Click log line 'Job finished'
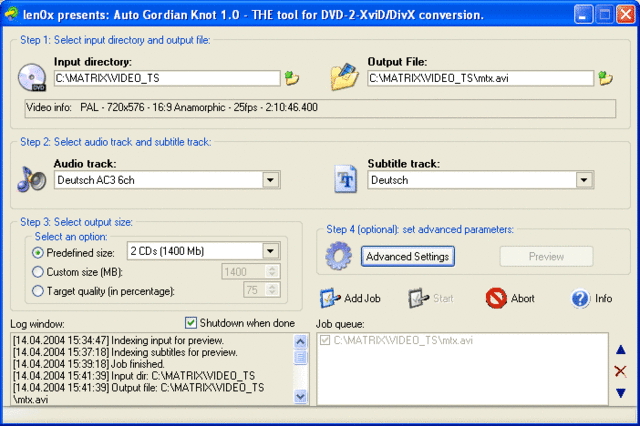The image size is (640, 426). click(89, 364)
